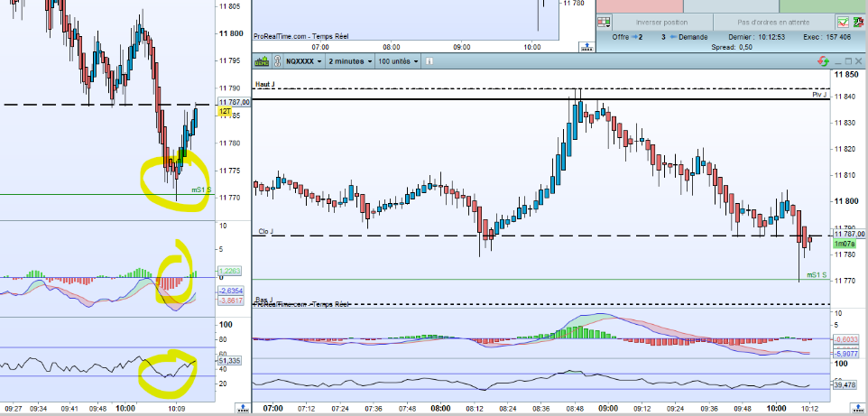Click the scroll-to-latest icon in left chart
This screenshot has height=416, width=868.
(243, 408)
